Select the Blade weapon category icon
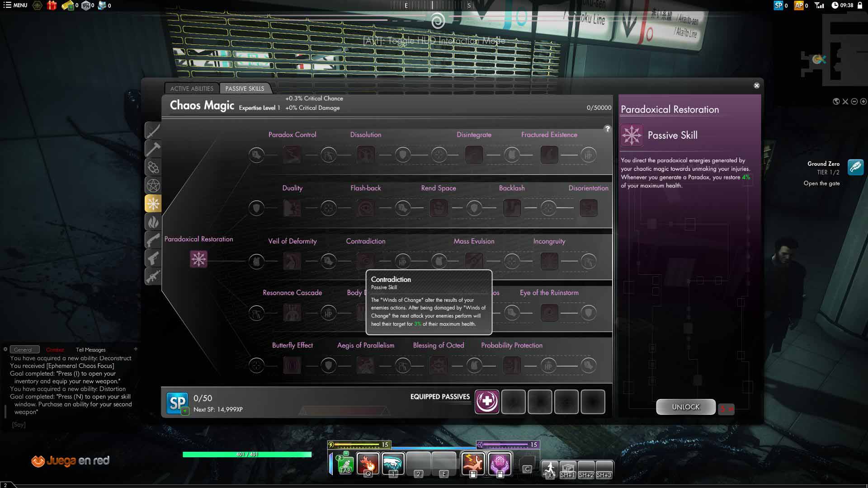Screen dimensions: 868x488 coord(153,131)
